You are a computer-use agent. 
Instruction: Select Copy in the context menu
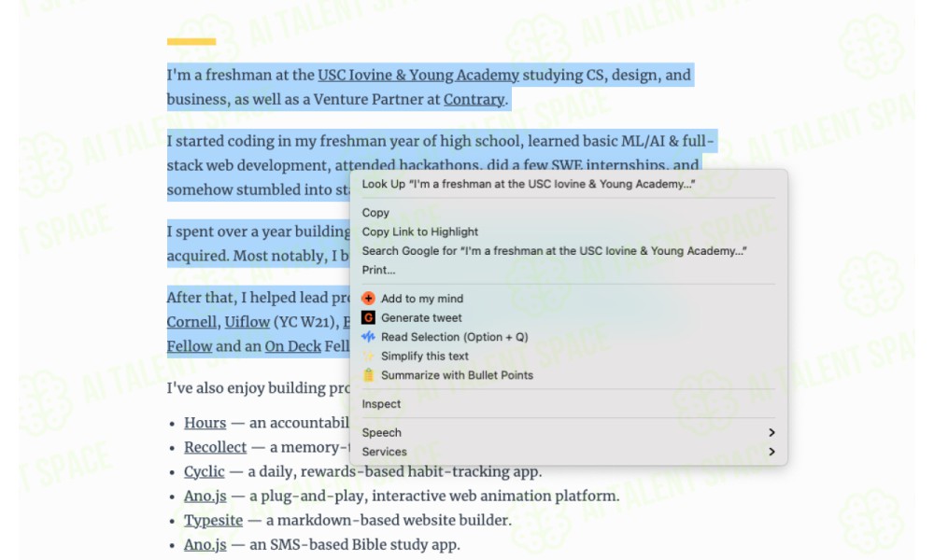[x=375, y=213]
